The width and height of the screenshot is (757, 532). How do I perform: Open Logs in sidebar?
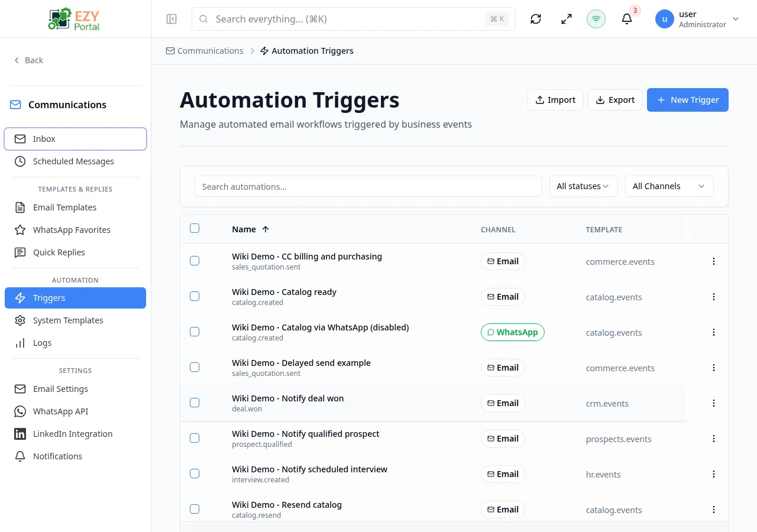click(x=75, y=343)
